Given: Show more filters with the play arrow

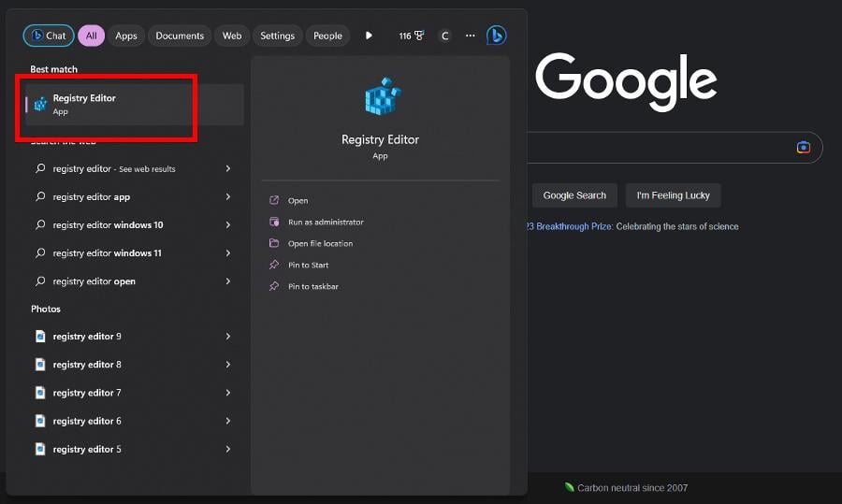Looking at the screenshot, I should pyautogui.click(x=369, y=36).
